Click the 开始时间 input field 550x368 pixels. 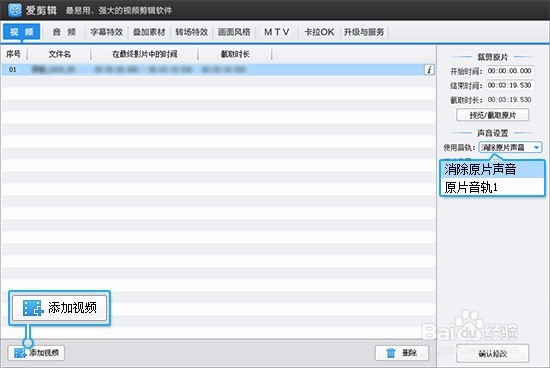pos(510,71)
